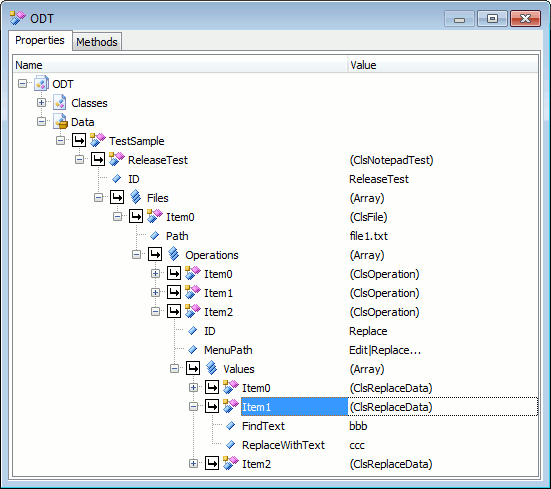Collapse Item1 under Values
The height and width of the screenshot is (489, 551).
[x=193, y=406]
